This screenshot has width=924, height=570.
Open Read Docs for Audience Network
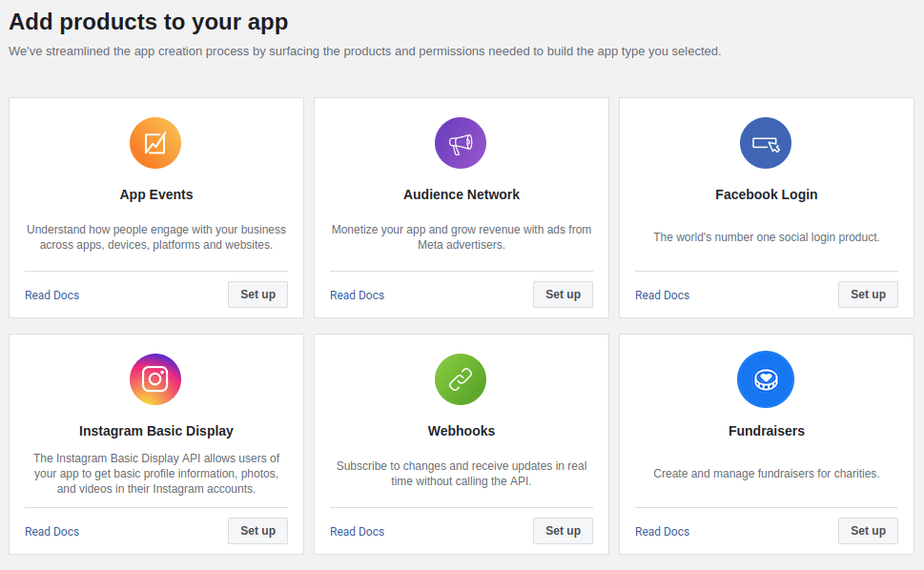(x=357, y=295)
